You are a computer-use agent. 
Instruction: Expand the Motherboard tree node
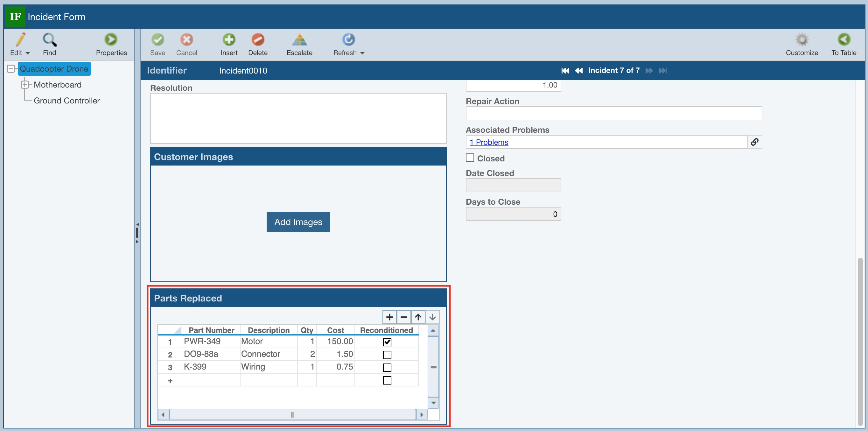coord(24,85)
